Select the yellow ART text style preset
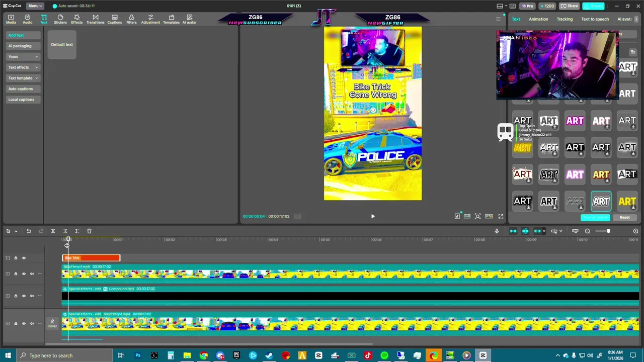This screenshot has width=644, height=362. tap(627, 201)
